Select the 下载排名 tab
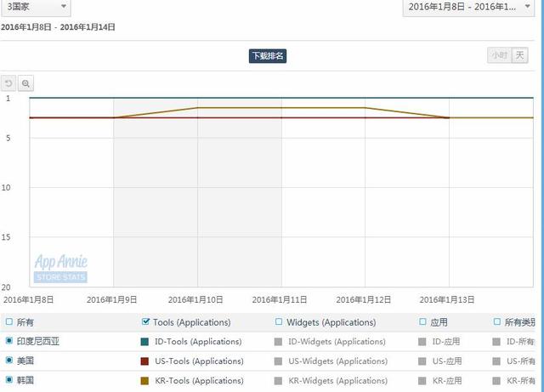Viewport: 544px width, 392px height. (268, 56)
